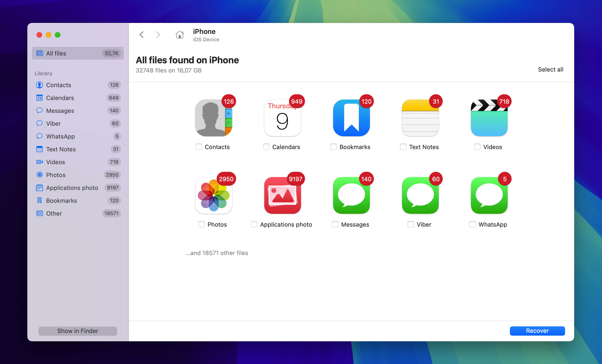The image size is (602, 364).
Task: Click the WhatsApp sidebar bubble icon
Action: 39,136
